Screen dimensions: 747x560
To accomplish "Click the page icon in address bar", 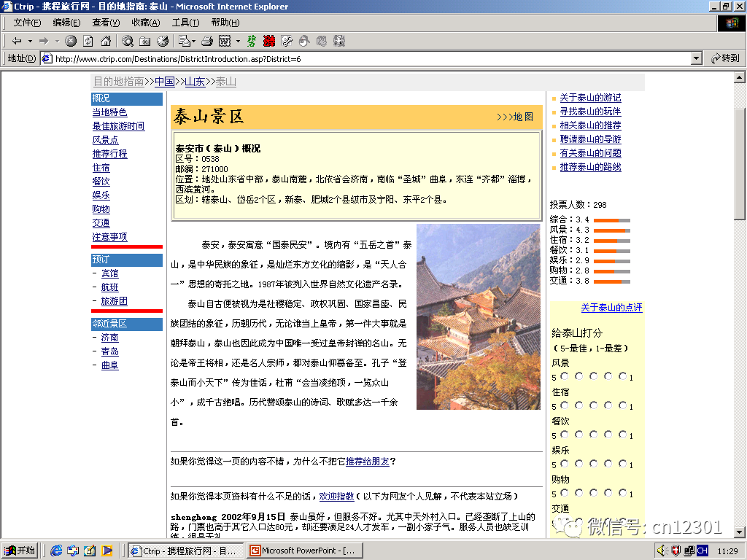I will click(47, 58).
